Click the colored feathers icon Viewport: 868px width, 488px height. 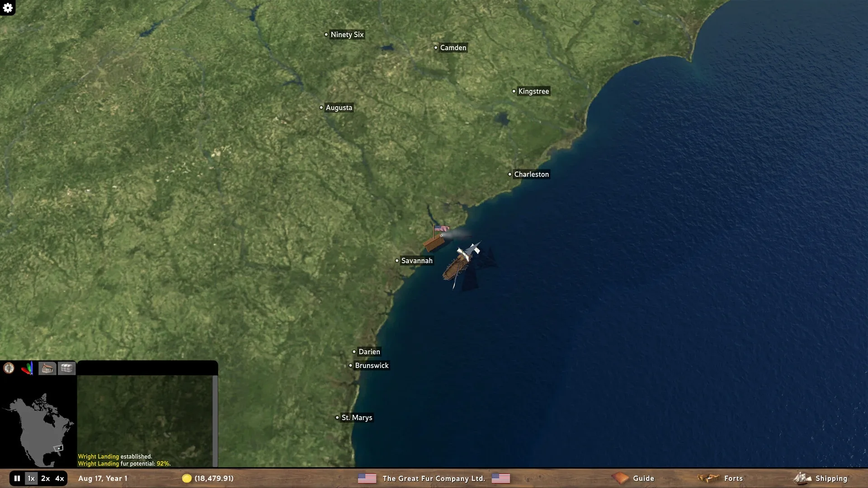coord(28,369)
